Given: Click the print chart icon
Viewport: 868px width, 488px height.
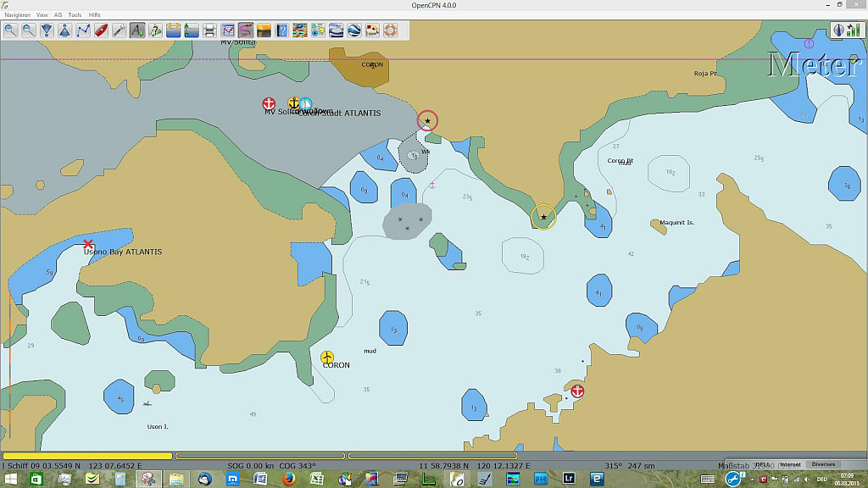Looking at the screenshot, I should click(209, 30).
